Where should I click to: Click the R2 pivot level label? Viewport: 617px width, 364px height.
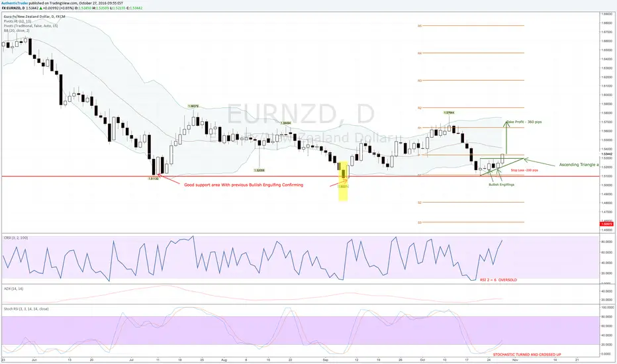[420, 108]
